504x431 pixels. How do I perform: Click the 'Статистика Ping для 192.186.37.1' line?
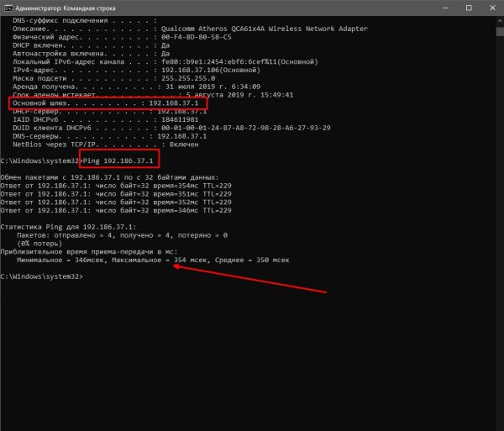[68, 227]
